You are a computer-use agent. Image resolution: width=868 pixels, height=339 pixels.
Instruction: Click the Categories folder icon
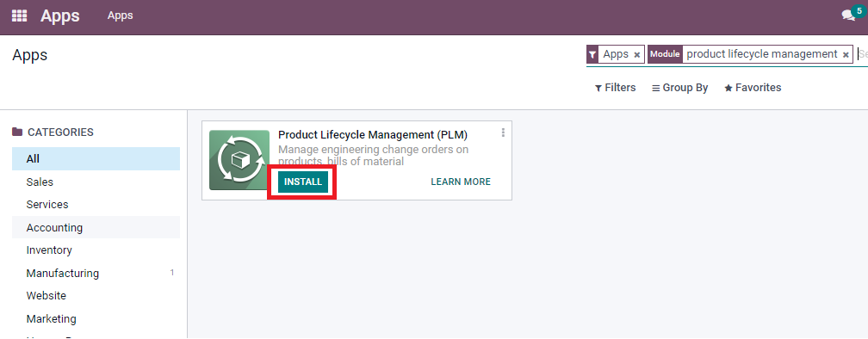click(x=18, y=133)
